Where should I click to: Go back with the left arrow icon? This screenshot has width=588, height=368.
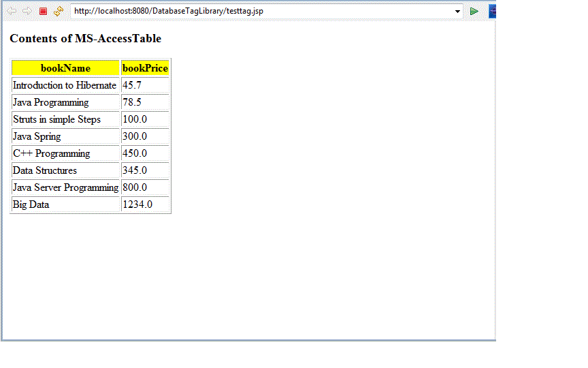(12, 12)
